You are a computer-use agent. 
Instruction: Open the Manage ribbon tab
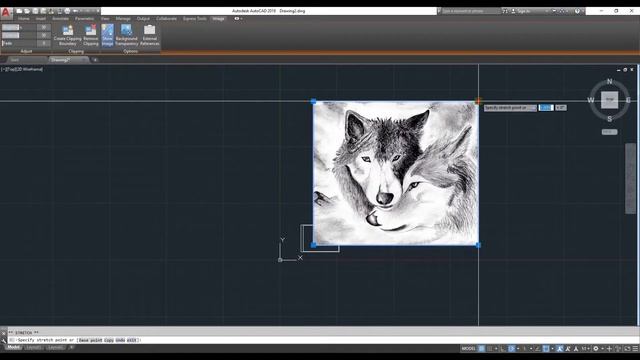123,19
